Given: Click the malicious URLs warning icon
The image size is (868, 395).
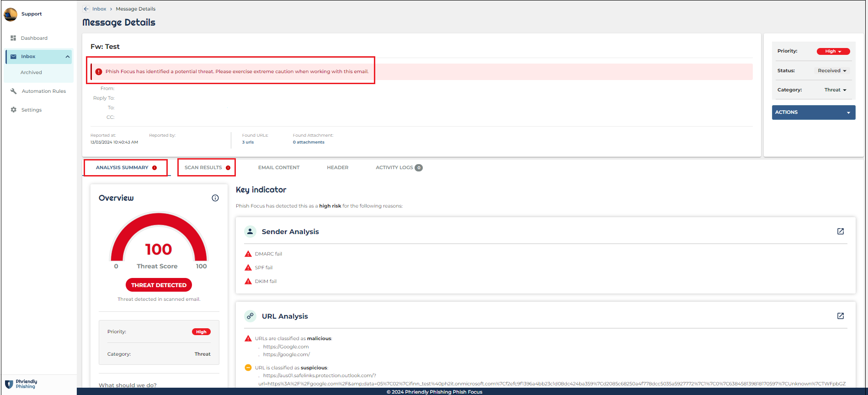Looking at the screenshot, I should click(x=248, y=339).
